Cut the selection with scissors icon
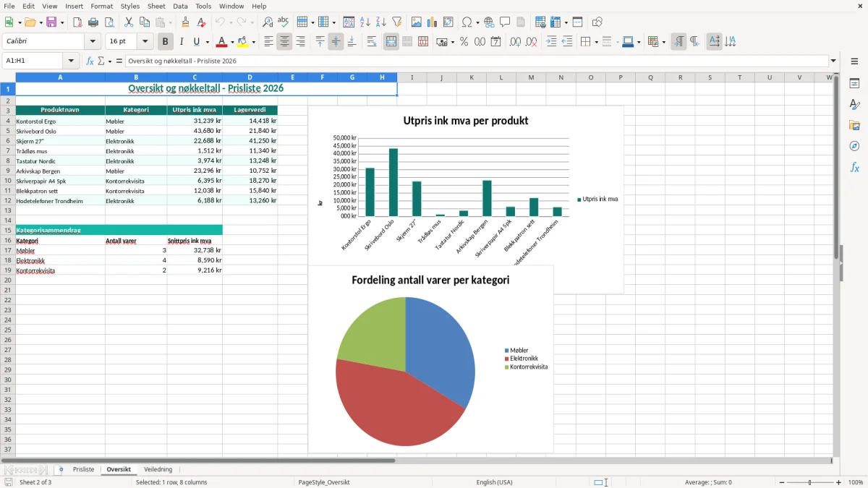 pyautogui.click(x=129, y=22)
